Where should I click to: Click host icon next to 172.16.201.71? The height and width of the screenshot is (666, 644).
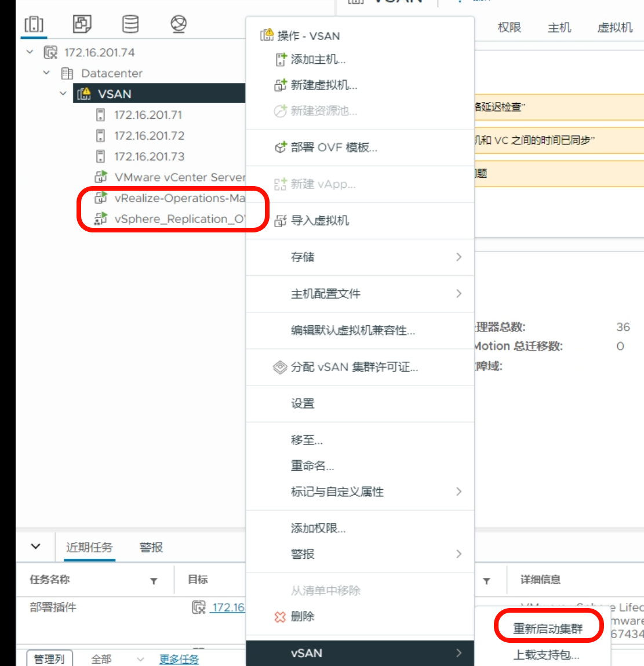(x=100, y=115)
